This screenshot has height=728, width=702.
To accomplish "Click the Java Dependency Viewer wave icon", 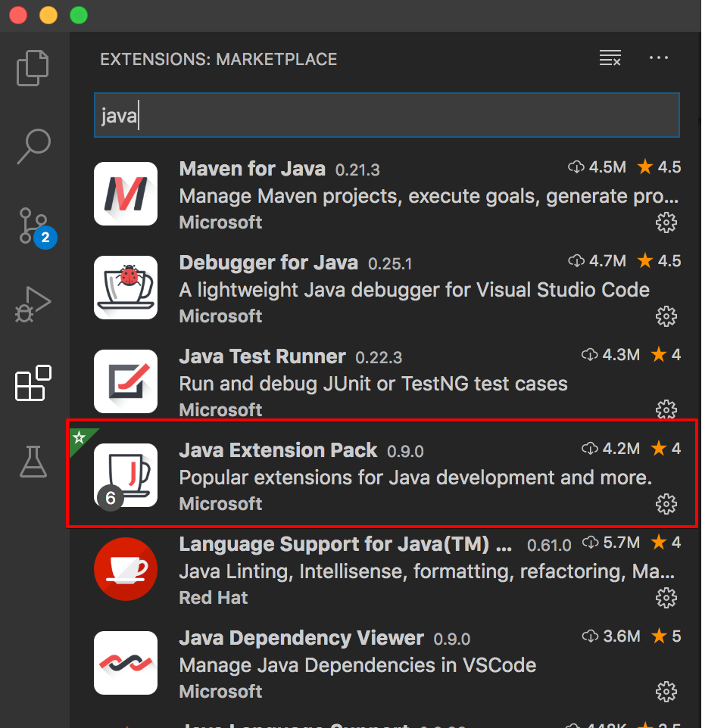I will [126, 662].
